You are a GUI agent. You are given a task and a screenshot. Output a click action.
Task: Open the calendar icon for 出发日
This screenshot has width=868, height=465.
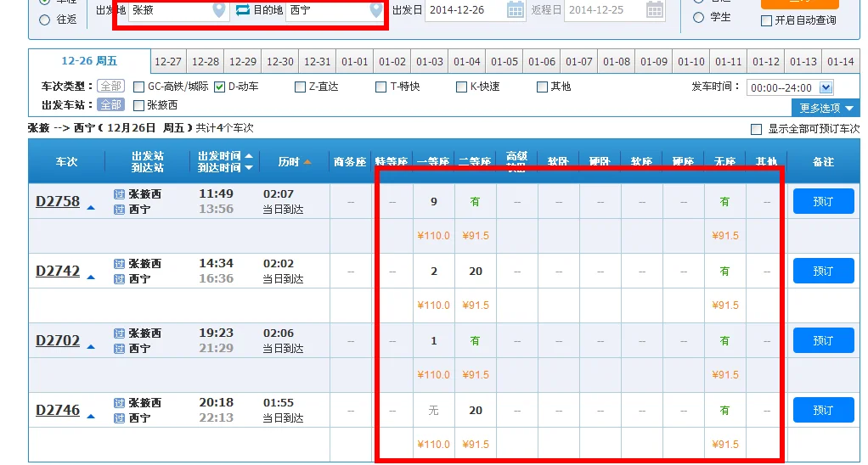pos(516,10)
